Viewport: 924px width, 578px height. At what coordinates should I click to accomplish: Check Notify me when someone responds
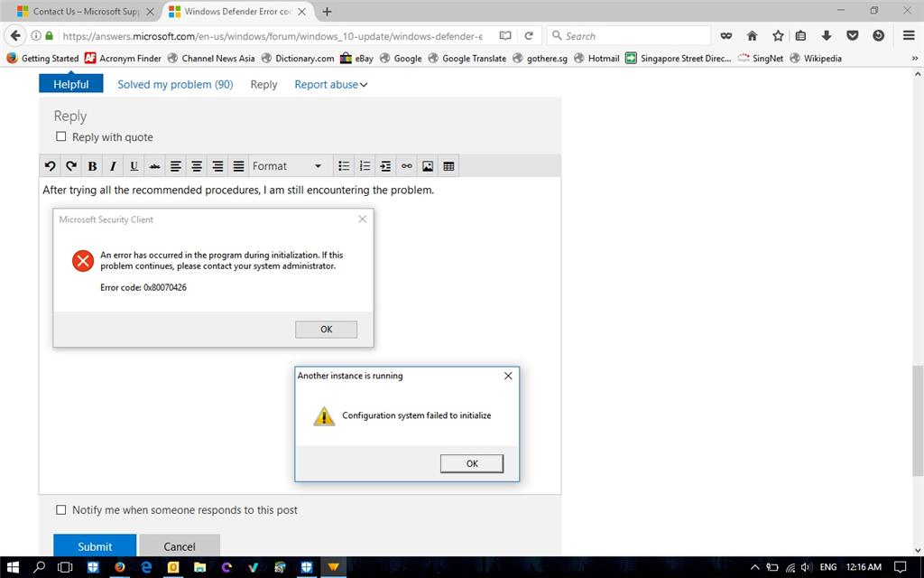click(60, 509)
